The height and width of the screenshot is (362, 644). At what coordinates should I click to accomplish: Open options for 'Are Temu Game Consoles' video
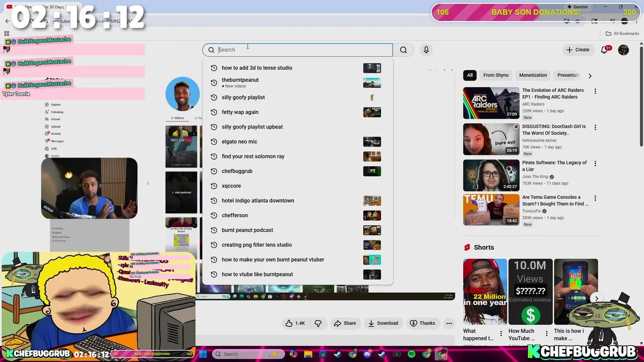coord(595,199)
